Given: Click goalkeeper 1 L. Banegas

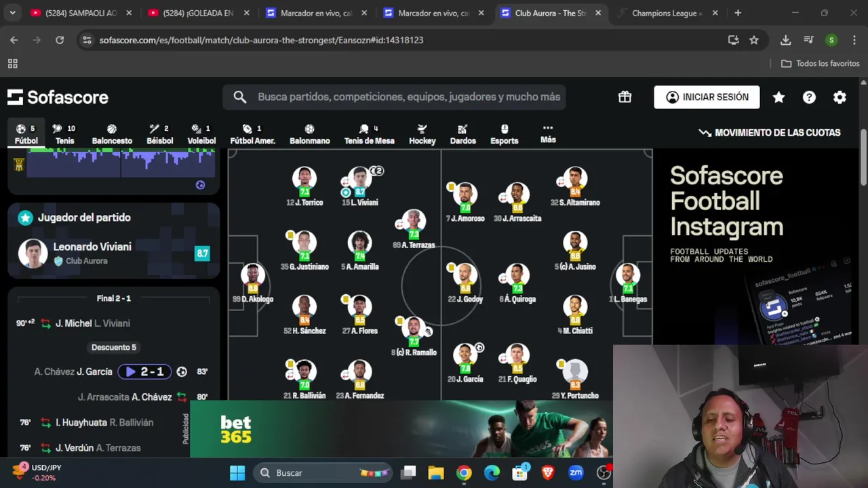Looking at the screenshot, I should pos(628,283).
